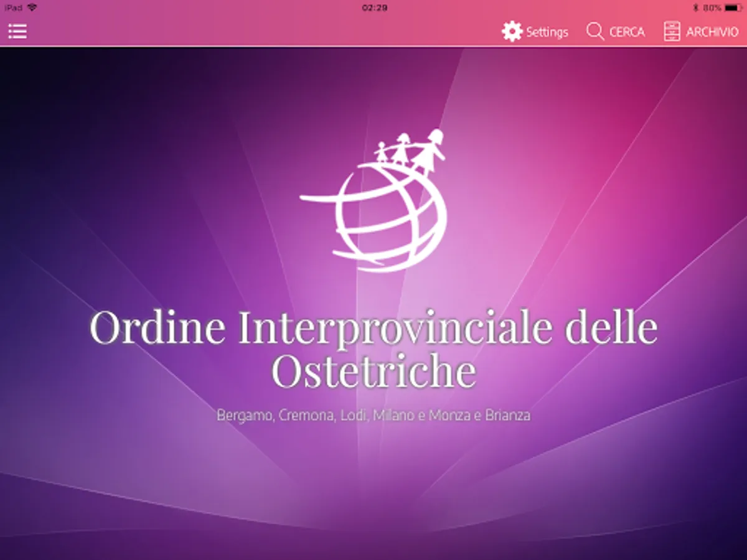This screenshot has height=560, width=747.
Task: Click the CERCA magnifier icon
Action: [x=595, y=31]
